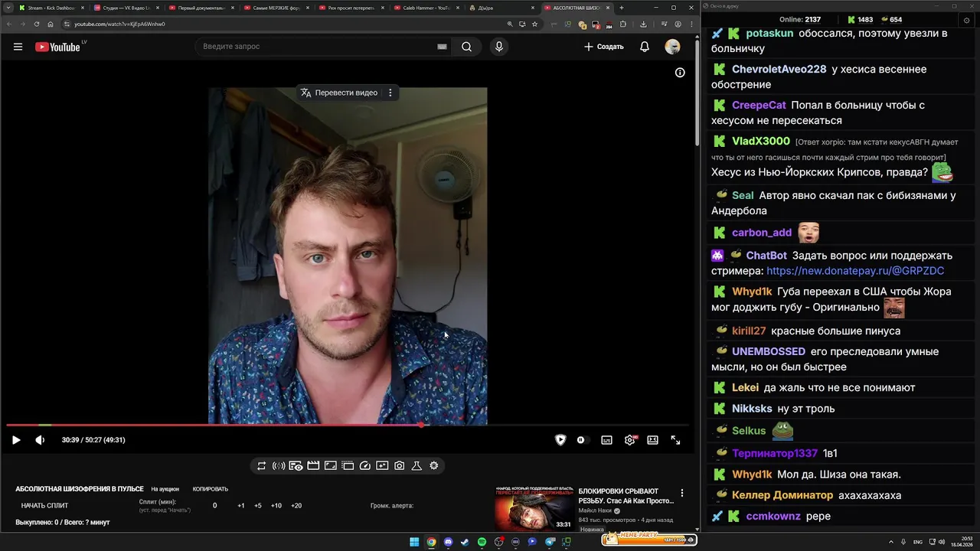
Task: Open enhancer toolbar settings gear
Action: click(x=434, y=465)
